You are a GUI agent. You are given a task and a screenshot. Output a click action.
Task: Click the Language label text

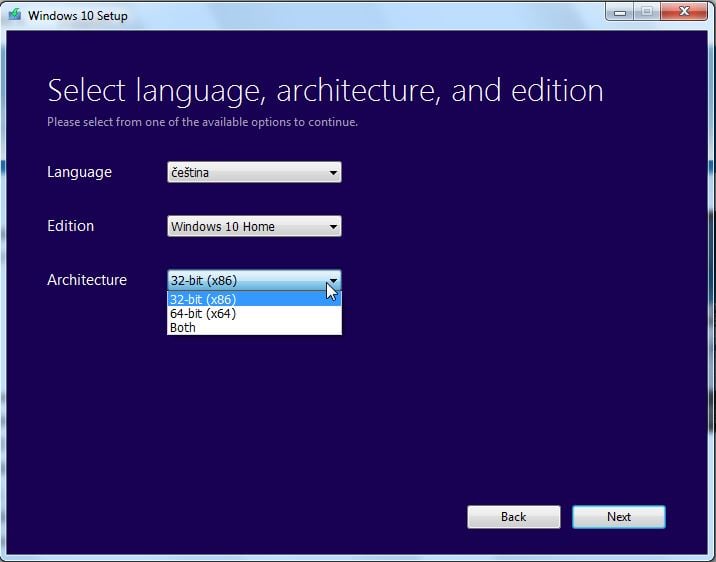tap(79, 172)
